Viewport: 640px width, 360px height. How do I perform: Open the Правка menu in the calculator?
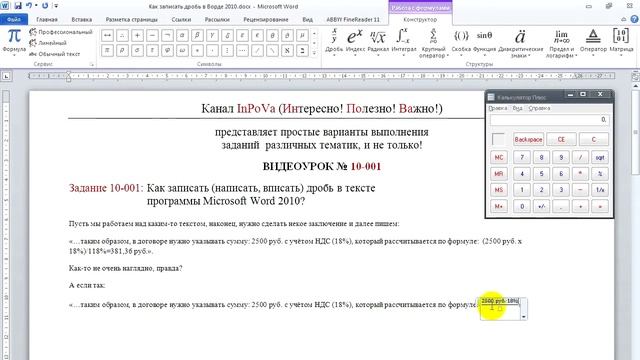point(498,108)
